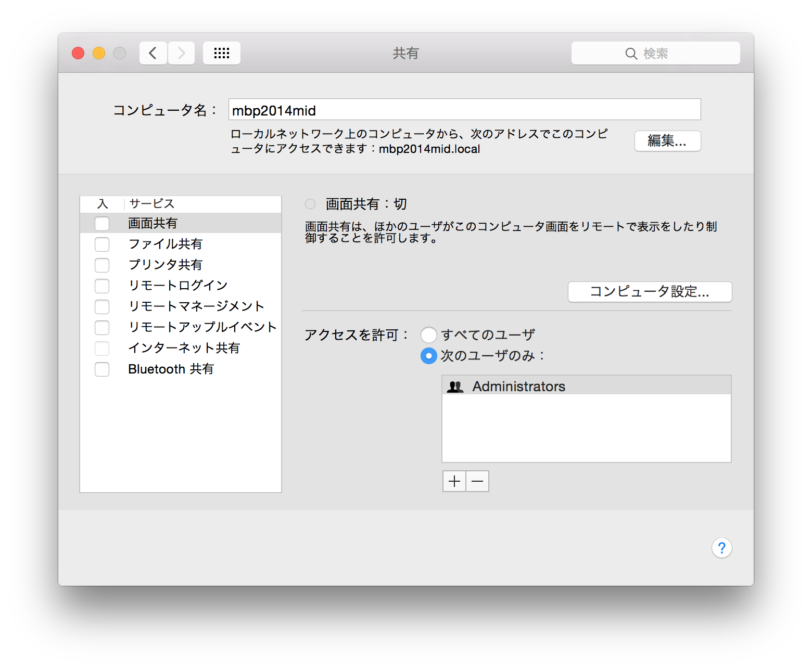Click the 編集 button
The width and height of the screenshot is (812, 669).
pos(667,141)
